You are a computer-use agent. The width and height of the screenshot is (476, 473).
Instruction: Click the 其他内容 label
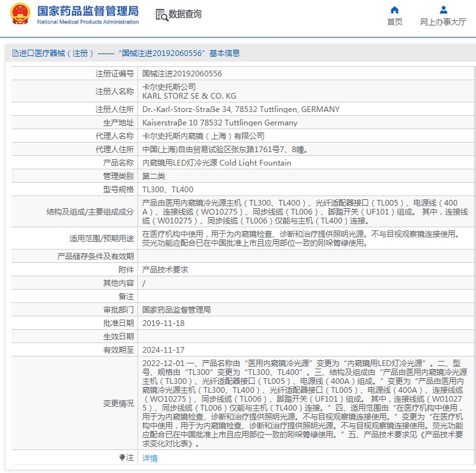pyautogui.click(x=118, y=283)
